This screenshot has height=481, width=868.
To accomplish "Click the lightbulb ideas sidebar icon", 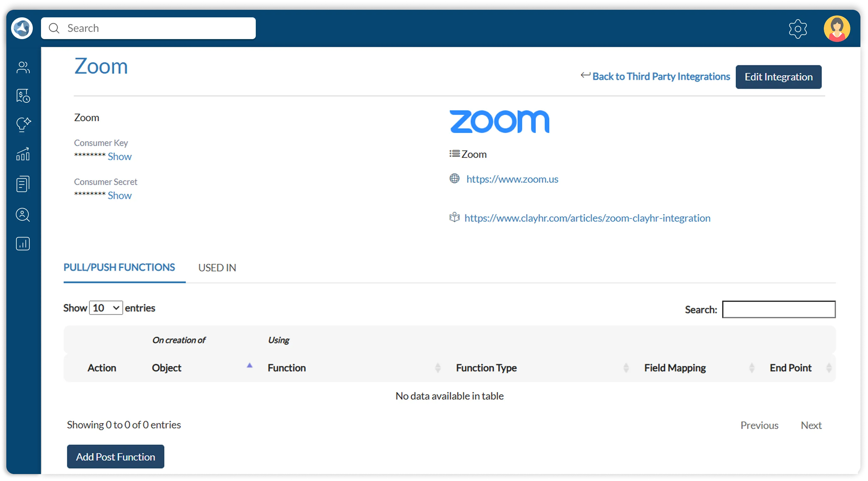I will click(23, 124).
